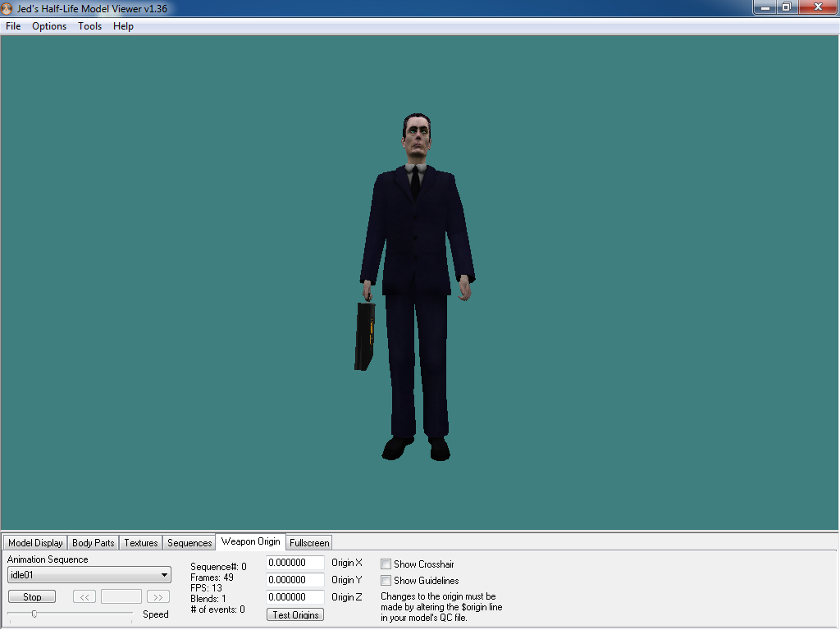Switch to the Model Display tab
The width and height of the screenshot is (840, 630).
click(35, 543)
